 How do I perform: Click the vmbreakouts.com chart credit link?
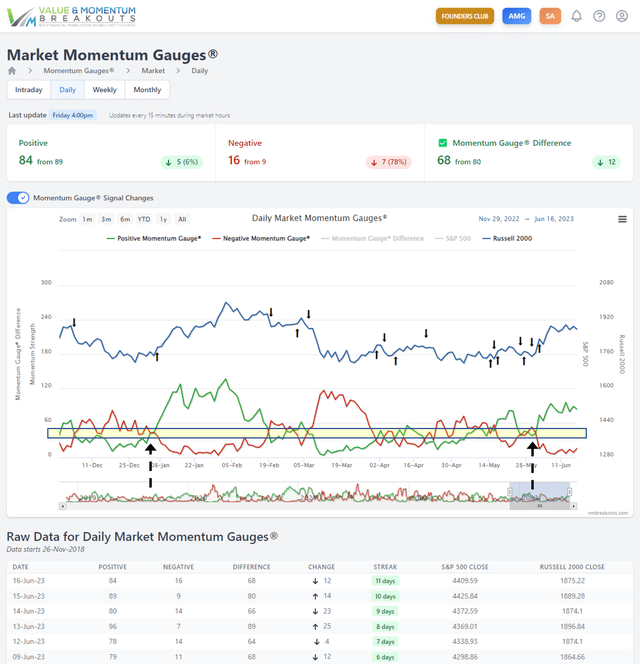pos(608,513)
